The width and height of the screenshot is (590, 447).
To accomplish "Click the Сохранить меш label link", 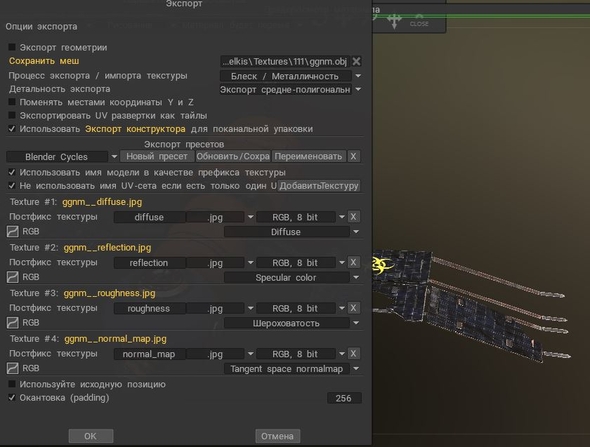I will point(44,61).
